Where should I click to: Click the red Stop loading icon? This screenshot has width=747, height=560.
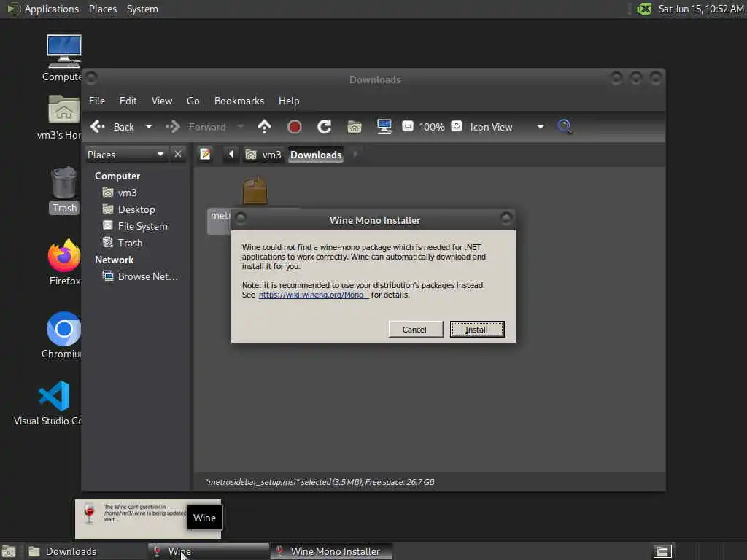[x=295, y=127]
